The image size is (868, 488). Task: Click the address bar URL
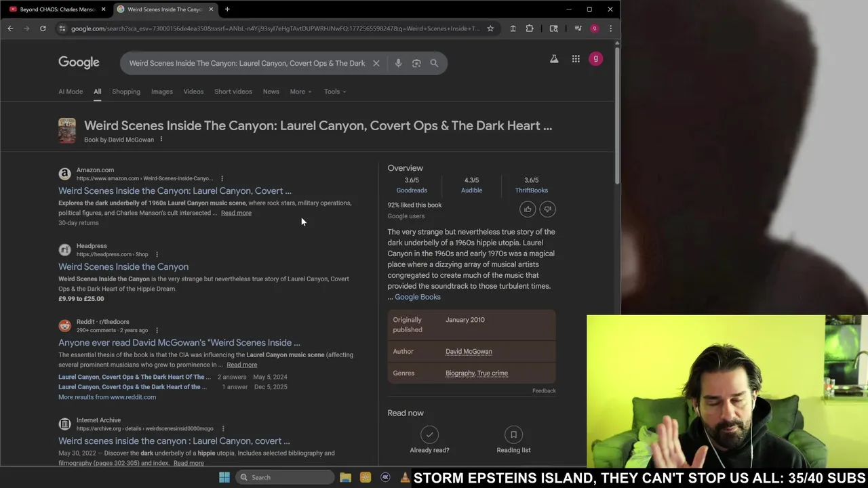[x=275, y=28]
